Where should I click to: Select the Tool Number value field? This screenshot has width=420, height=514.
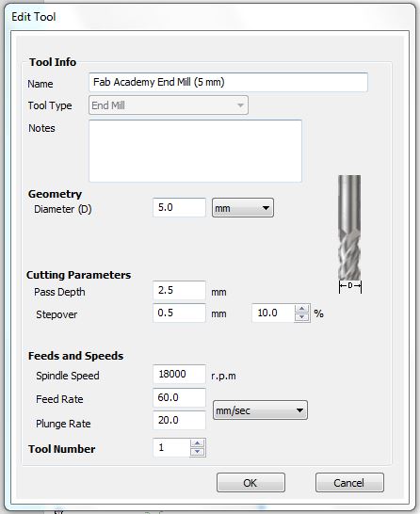[171, 448]
